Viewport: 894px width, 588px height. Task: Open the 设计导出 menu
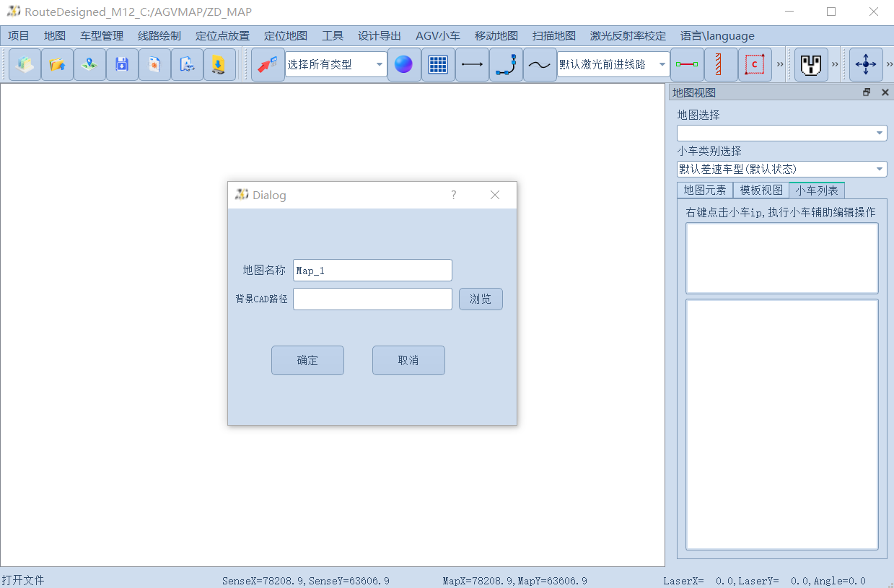click(x=380, y=36)
